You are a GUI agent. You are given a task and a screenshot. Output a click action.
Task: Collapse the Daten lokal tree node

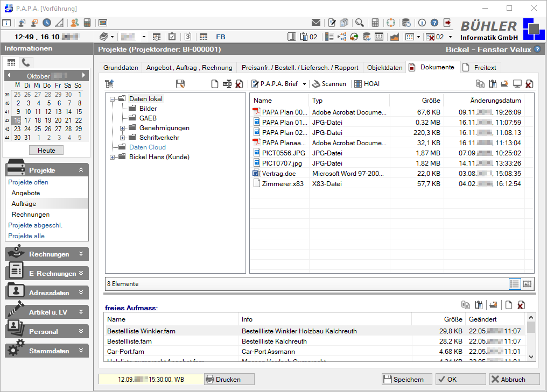(x=113, y=99)
